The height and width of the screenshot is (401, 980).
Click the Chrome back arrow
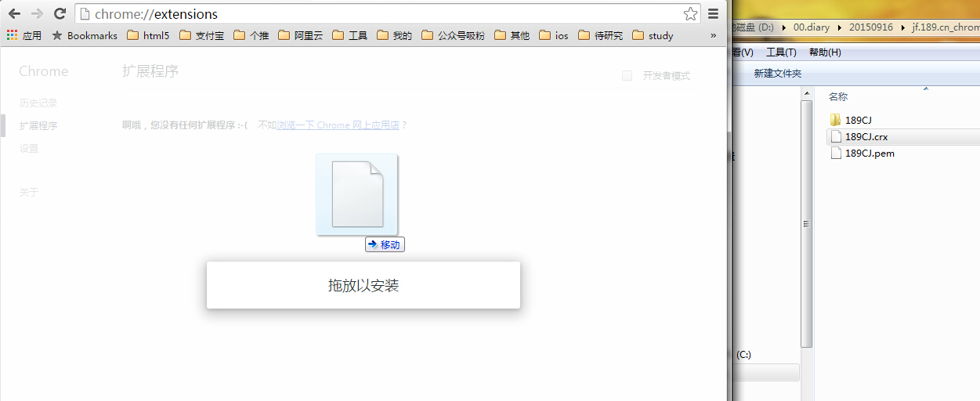pos(14,13)
